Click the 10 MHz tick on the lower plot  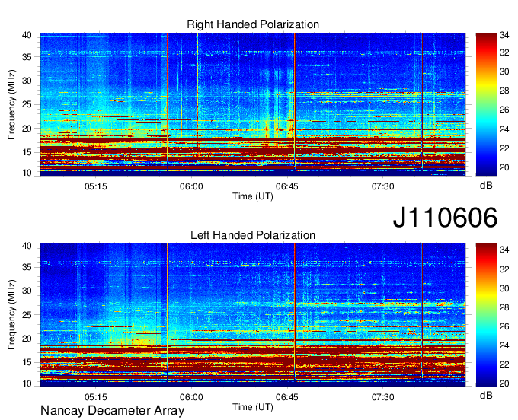coord(27,383)
